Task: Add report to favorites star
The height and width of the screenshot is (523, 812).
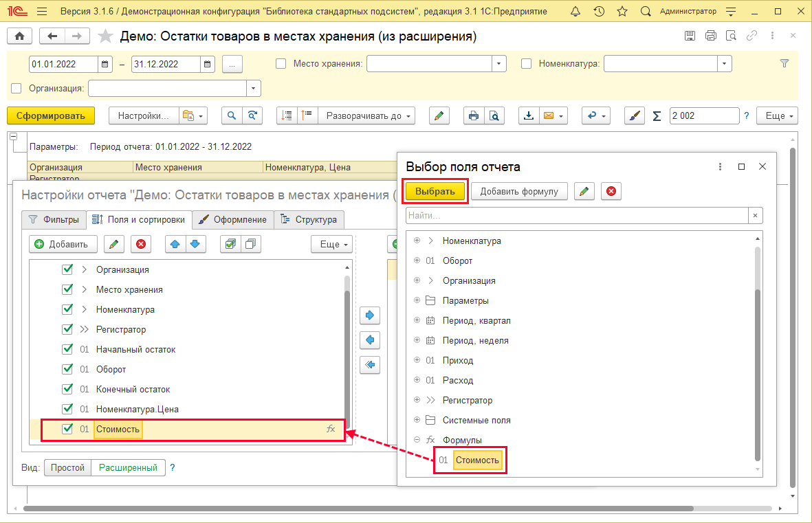Action: 105,36
